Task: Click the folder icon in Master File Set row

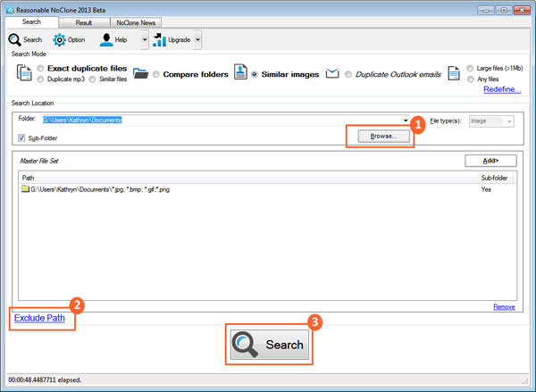Action: pos(25,188)
